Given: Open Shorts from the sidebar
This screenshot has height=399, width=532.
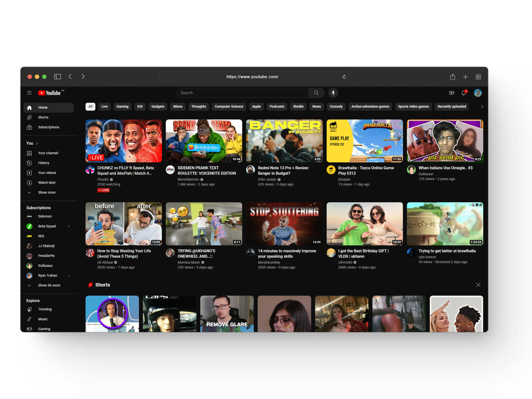Looking at the screenshot, I should 43,117.
